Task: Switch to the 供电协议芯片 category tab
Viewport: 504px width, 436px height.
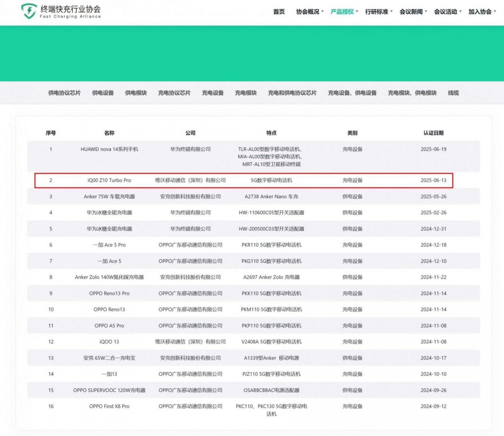Action: click(x=64, y=93)
